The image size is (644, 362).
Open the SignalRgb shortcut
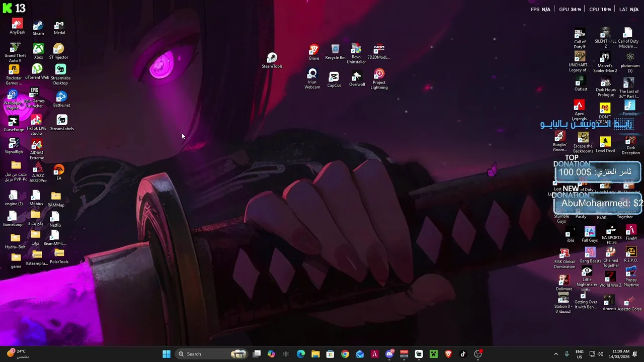14,146
